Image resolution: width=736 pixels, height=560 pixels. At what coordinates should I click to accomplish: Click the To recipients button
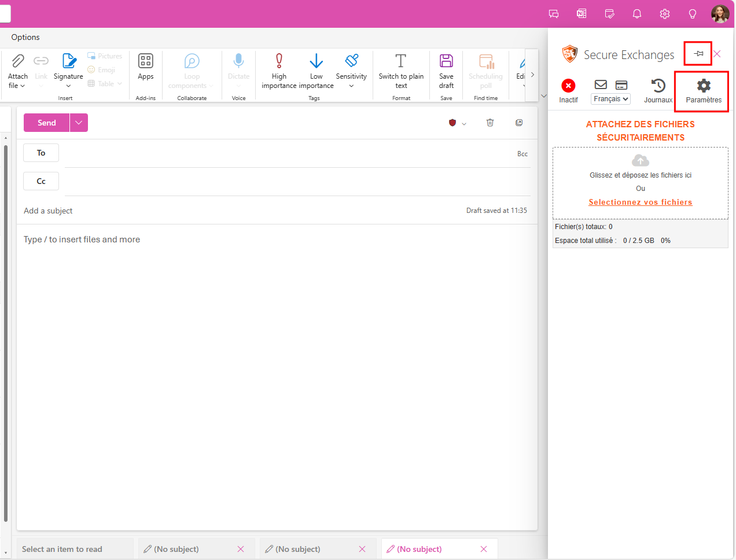click(x=41, y=153)
